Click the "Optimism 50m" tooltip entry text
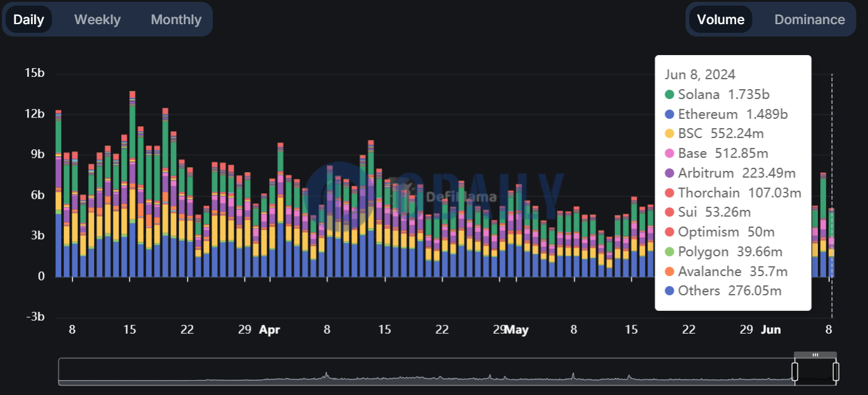868x395 pixels. pyautogui.click(x=726, y=232)
